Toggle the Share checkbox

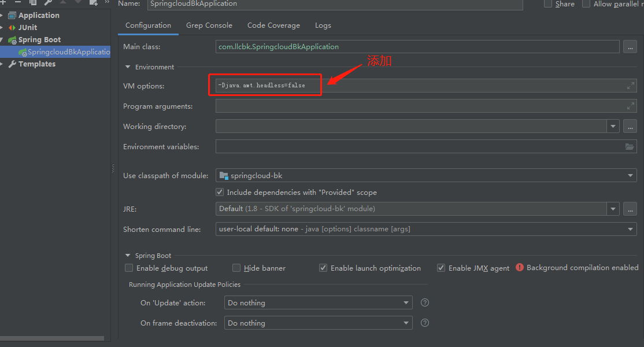click(x=548, y=3)
